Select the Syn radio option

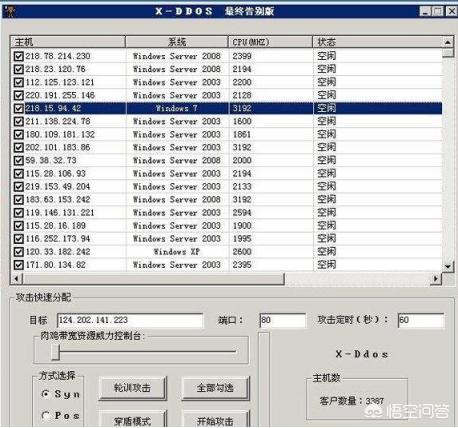46,394
